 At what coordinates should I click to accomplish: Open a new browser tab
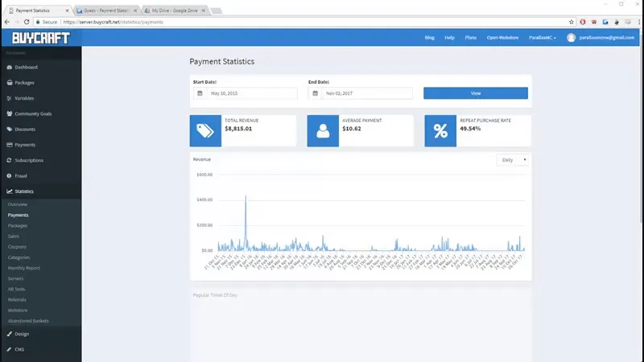click(x=216, y=10)
